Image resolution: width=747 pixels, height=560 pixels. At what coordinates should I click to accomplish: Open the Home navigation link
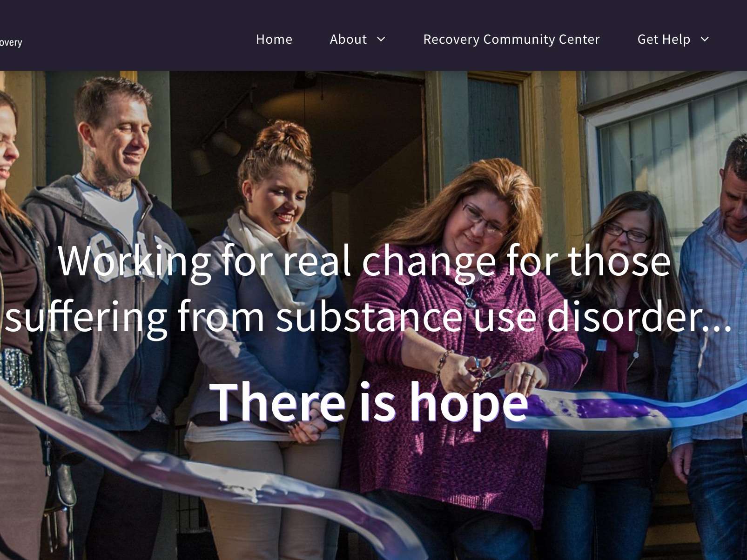(274, 40)
